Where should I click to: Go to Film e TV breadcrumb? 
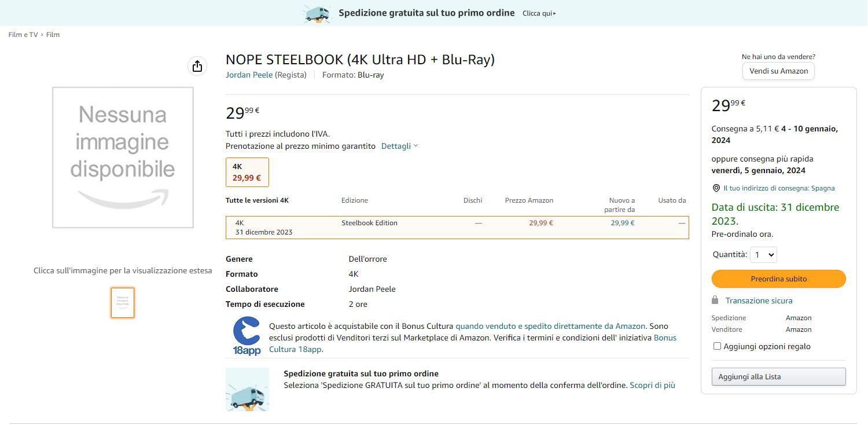(23, 35)
